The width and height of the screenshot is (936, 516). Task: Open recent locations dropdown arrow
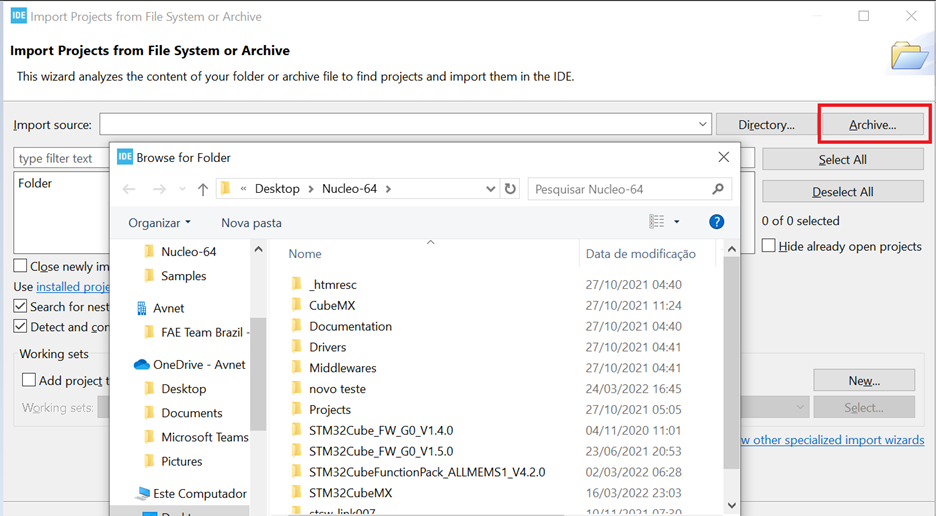pos(182,189)
